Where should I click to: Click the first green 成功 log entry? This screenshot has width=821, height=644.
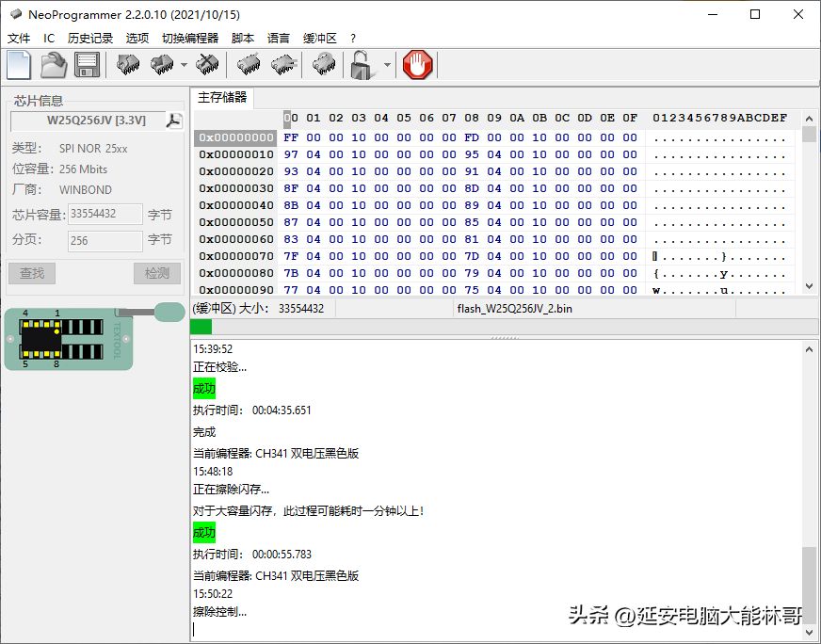[x=203, y=389]
